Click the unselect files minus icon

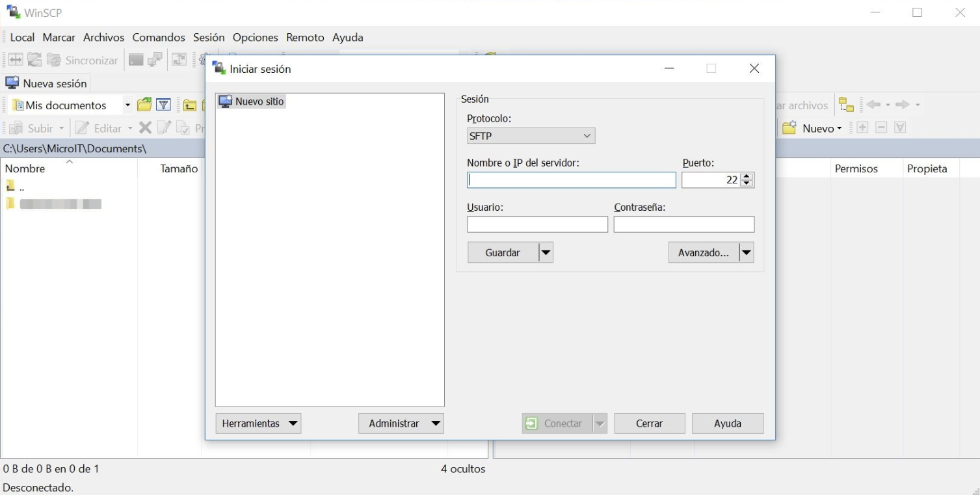881,127
